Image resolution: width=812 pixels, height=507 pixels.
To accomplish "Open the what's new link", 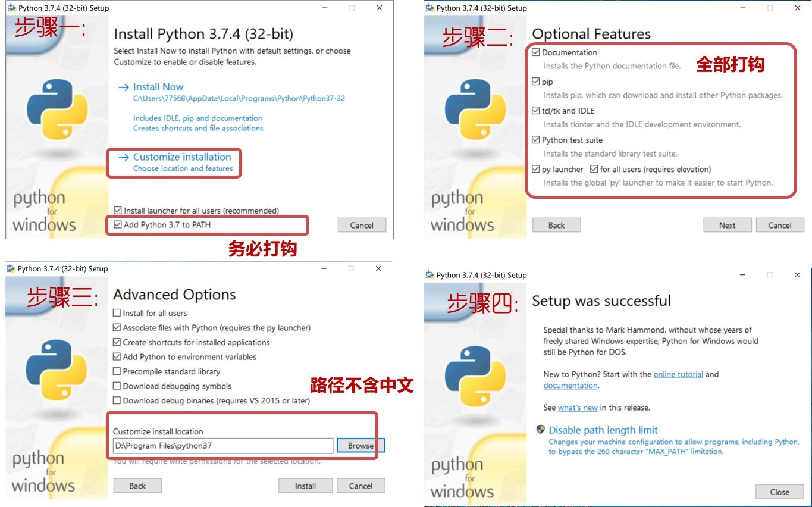I will [578, 408].
